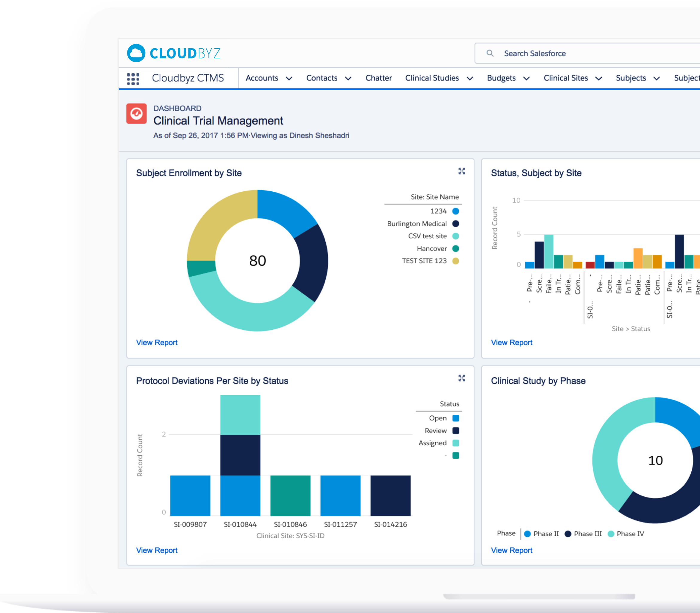Switch to the Chatter tab
This screenshot has width=700, height=613.
(378, 78)
